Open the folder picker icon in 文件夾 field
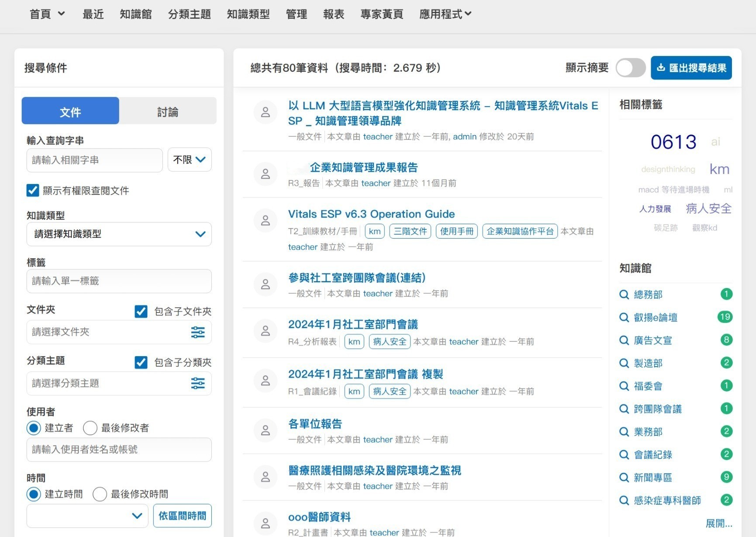This screenshot has height=537, width=756. click(198, 332)
